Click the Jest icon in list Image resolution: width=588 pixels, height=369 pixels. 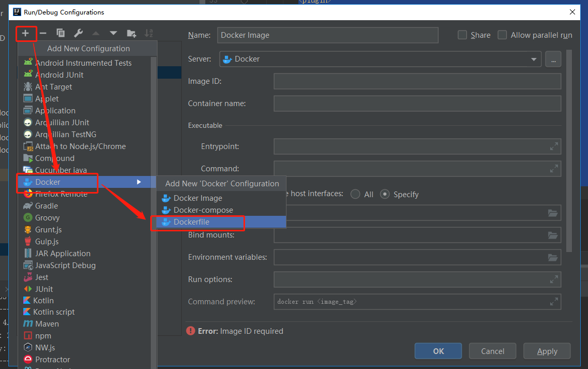pos(28,277)
